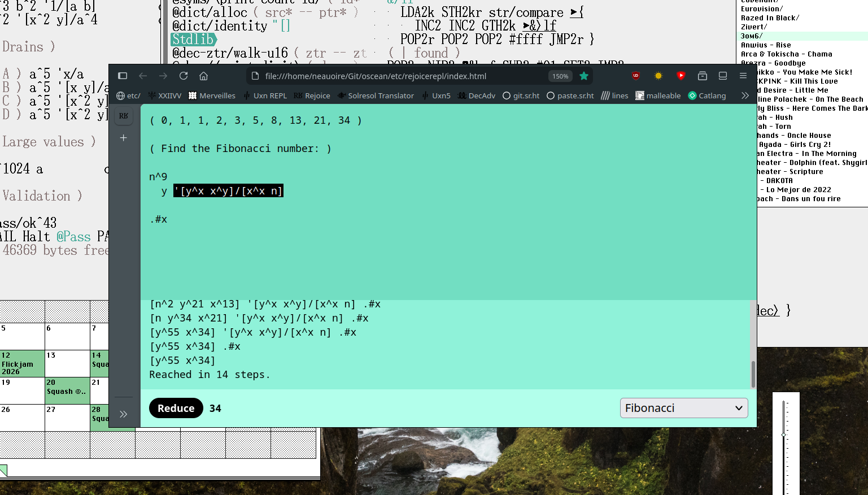The image size is (868, 495).
Task: Toggle the sidebar panel icon in the toolbar
Action: point(123,76)
